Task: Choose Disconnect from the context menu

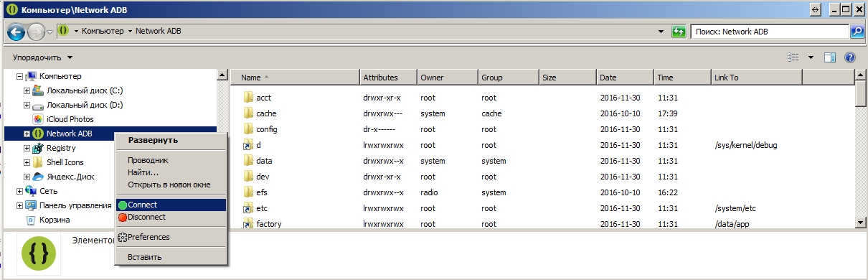Action: point(171,217)
